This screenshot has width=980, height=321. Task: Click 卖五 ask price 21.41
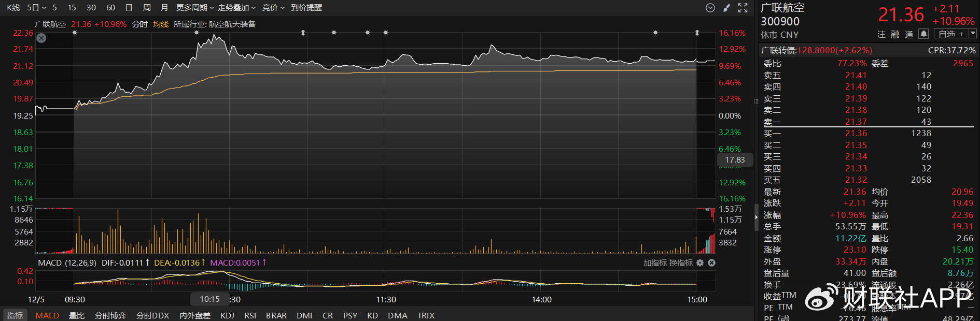coord(856,75)
